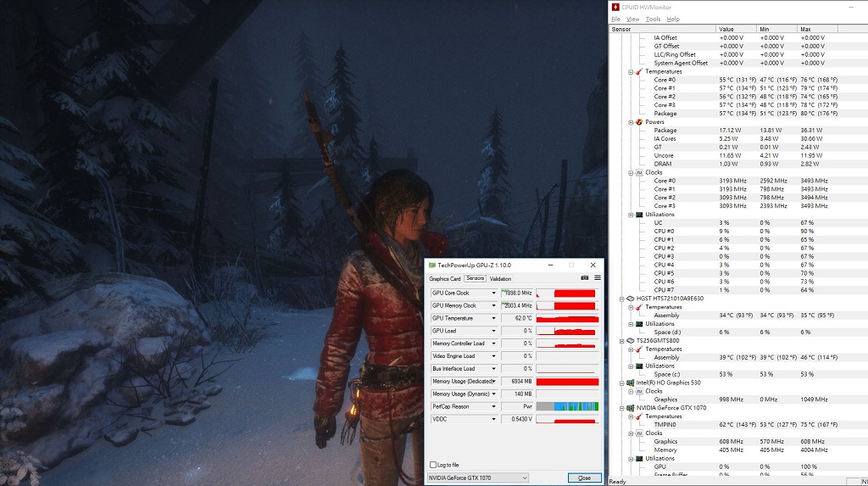Screen dimensions: 868x486
Task: Select the TMPIN0 temperature row
Action: 665,424
